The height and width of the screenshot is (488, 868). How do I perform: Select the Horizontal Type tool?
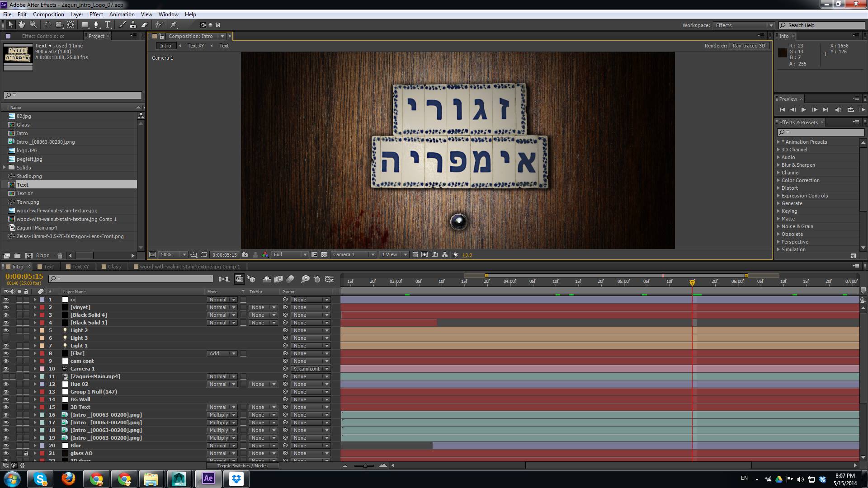(x=108, y=25)
